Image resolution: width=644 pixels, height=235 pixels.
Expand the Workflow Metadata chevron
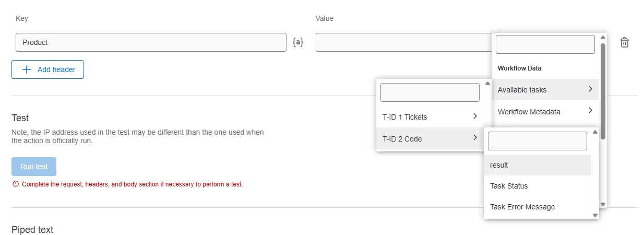[x=590, y=111]
